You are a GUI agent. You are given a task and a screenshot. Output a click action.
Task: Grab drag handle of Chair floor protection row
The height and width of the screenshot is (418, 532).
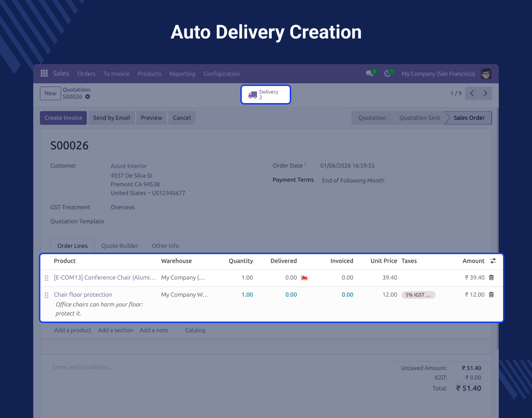point(47,295)
